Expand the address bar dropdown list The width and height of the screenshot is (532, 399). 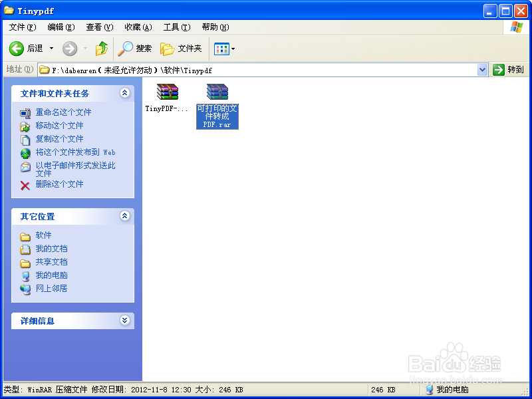click(x=483, y=70)
